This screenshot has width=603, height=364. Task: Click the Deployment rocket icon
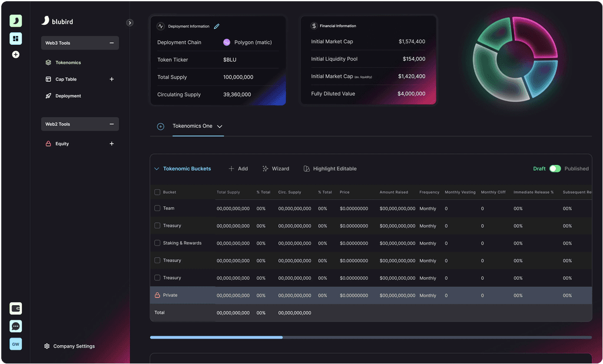(49, 95)
